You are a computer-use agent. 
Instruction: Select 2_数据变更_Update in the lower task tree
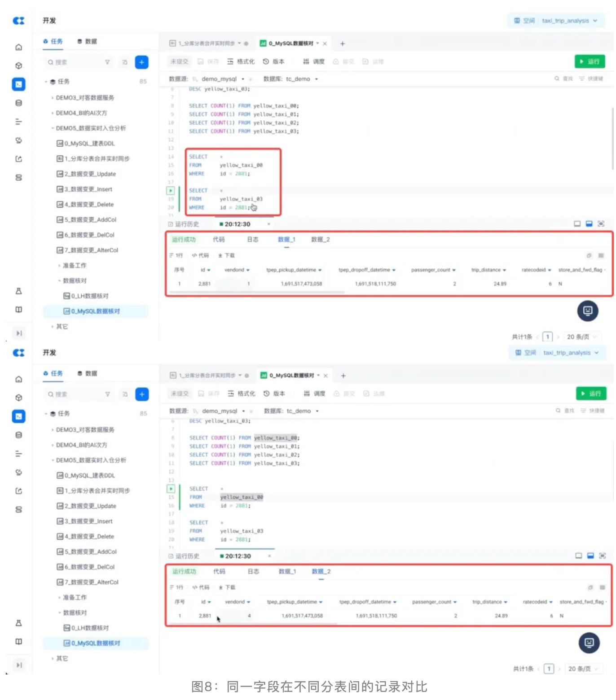tap(89, 506)
